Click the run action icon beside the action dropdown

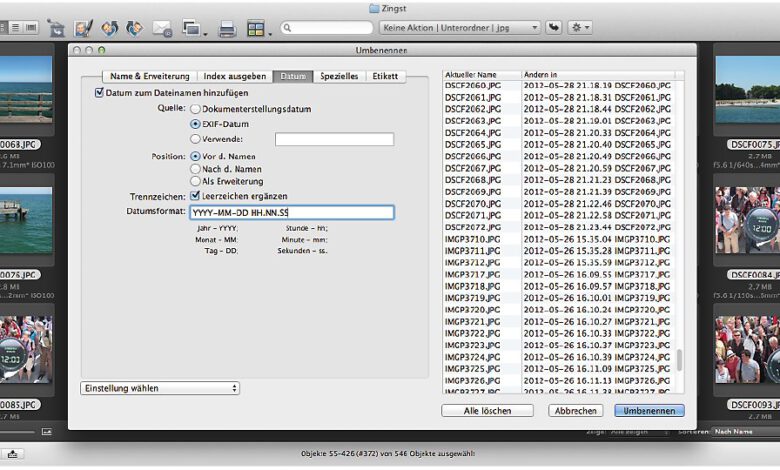point(553,28)
